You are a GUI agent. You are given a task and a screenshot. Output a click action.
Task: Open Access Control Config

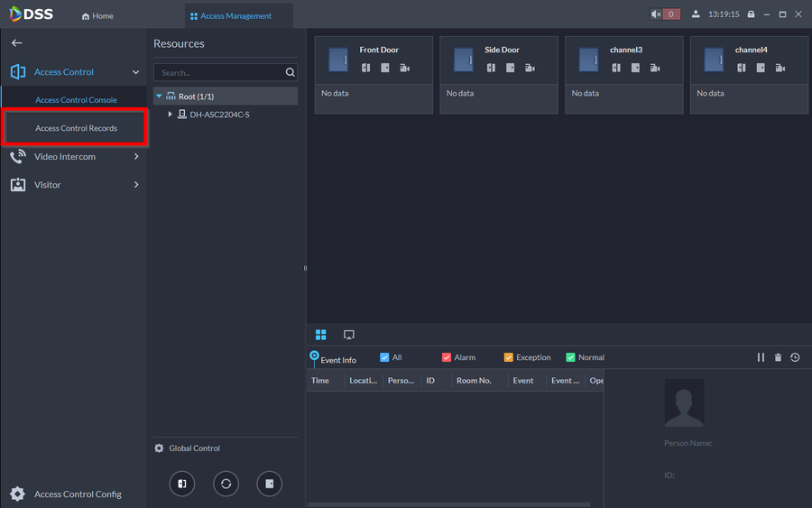point(78,494)
